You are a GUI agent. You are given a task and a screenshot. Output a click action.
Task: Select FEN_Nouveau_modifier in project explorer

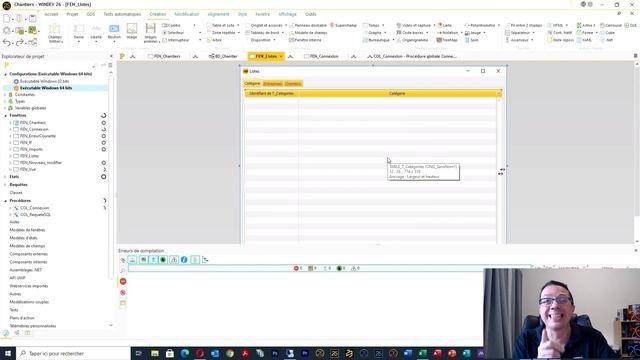point(41,162)
